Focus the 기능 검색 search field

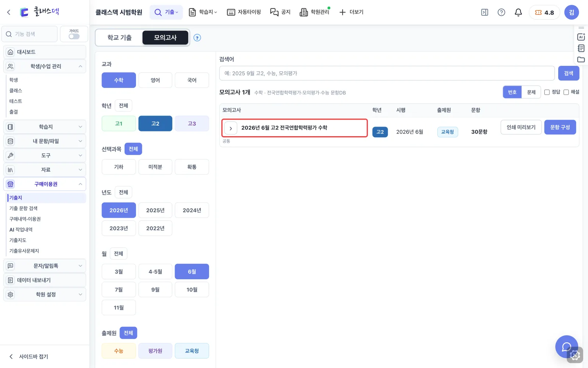point(30,34)
